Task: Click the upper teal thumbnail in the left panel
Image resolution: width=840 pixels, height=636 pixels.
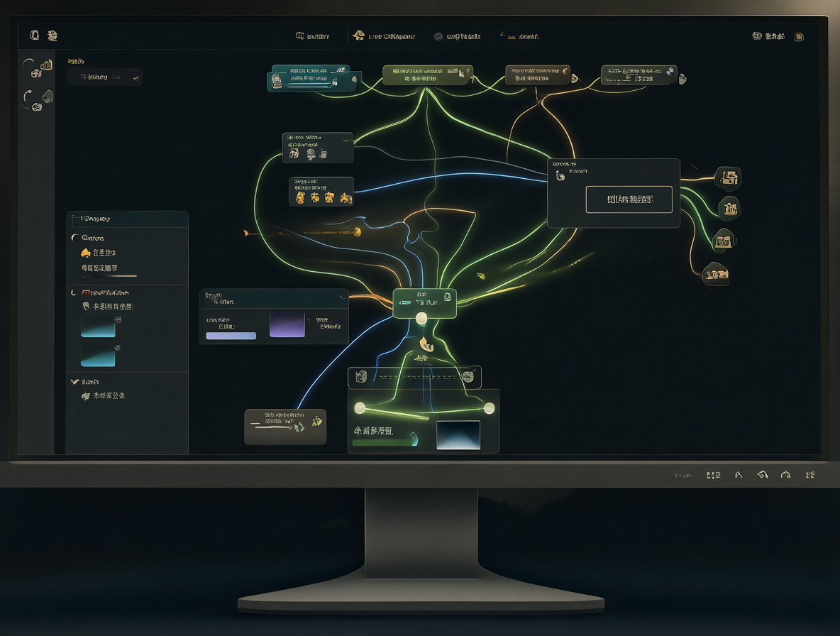Action: pos(98,327)
